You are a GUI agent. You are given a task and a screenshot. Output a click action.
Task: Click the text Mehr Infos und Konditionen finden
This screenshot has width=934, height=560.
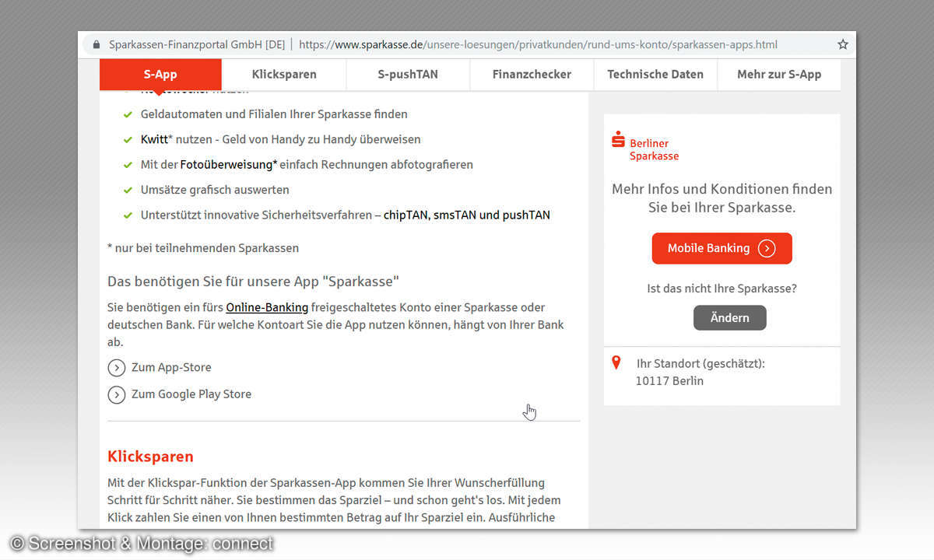(x=722, y=189)
